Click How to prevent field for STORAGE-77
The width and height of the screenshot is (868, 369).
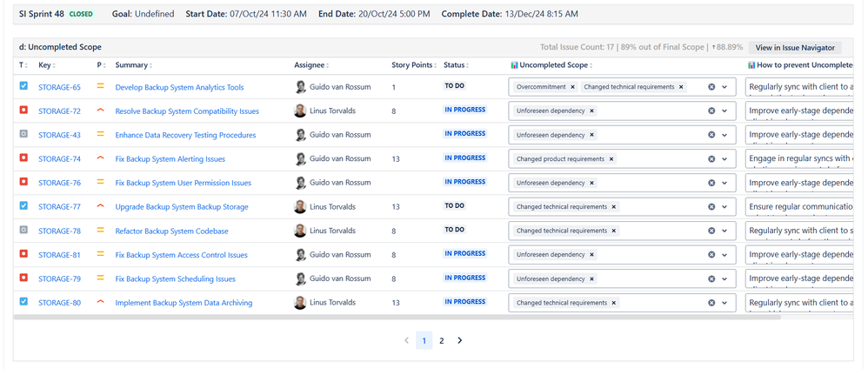click(x=800, y=206)
